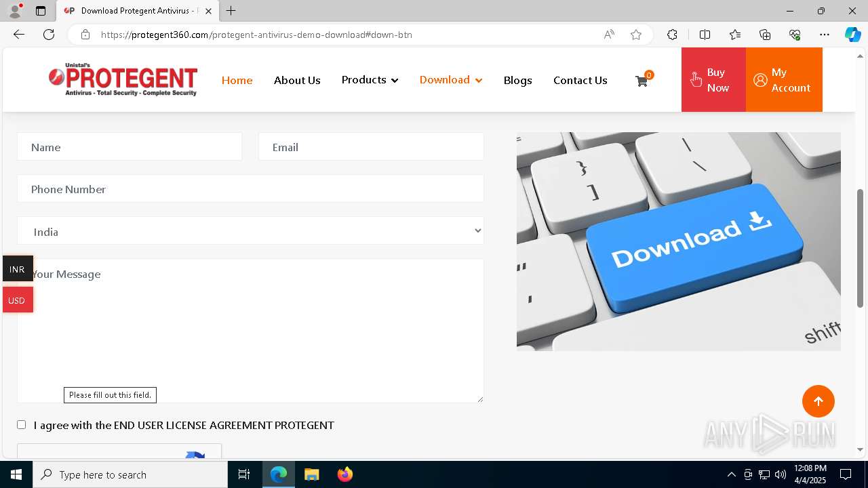View site information lock icon
The image size is (868, 488).
coord(85,35)
